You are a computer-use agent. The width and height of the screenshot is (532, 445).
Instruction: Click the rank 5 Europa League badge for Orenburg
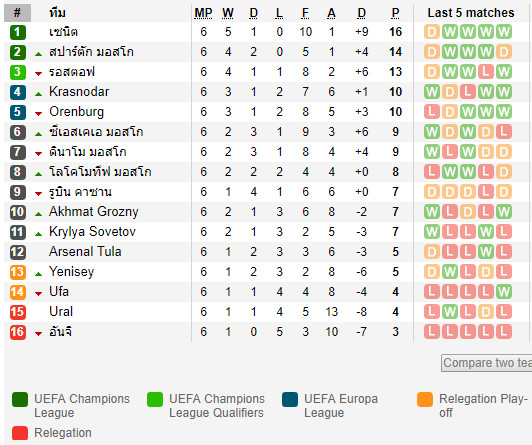(18, 112)
